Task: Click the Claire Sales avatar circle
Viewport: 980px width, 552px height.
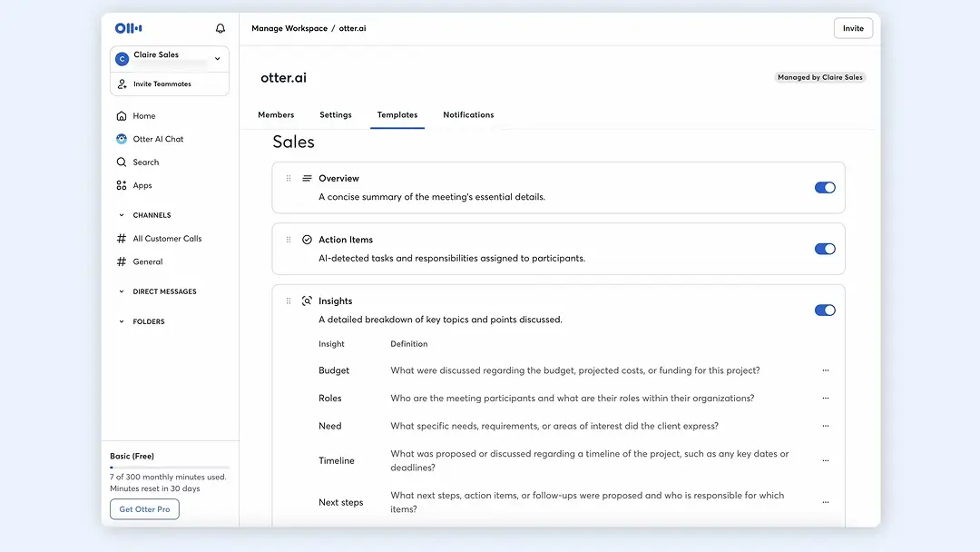Action: tap(122, 59)
